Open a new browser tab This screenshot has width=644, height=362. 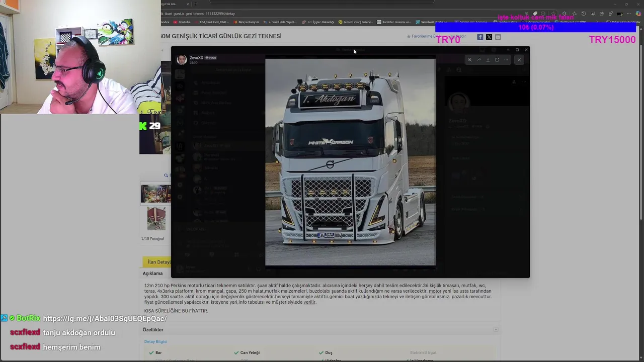pos(196,4)
